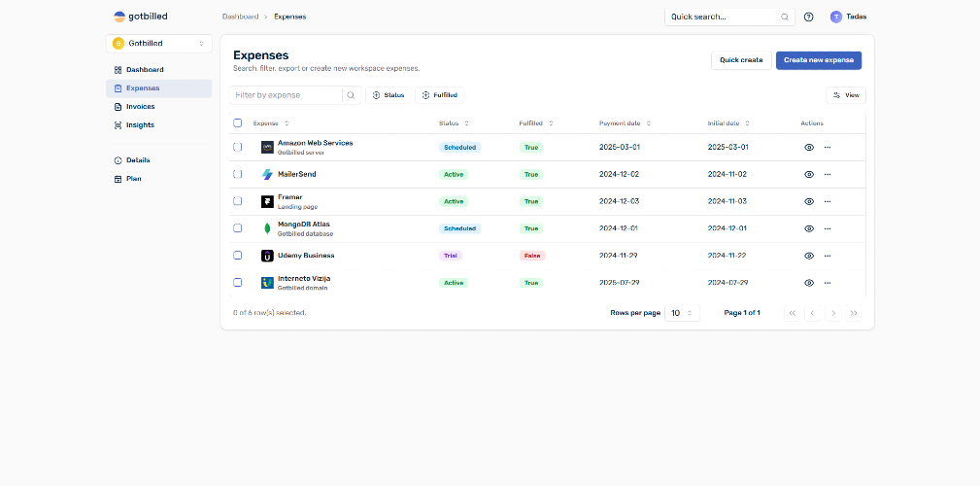Click the Expenses breadcrumb text
Viewport: 980px width, 486px height.
point(290,17)
